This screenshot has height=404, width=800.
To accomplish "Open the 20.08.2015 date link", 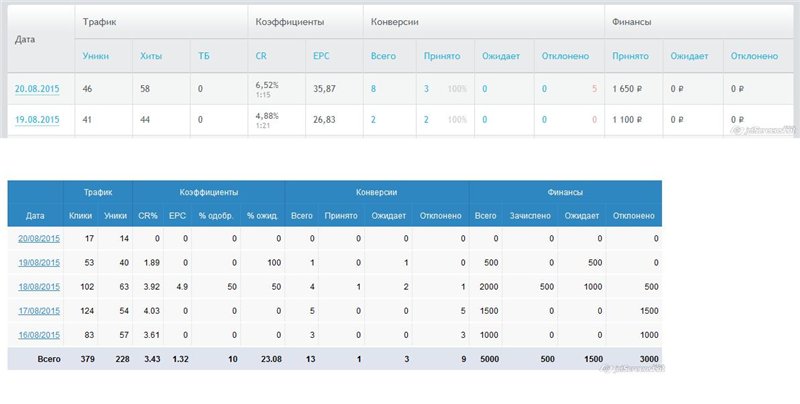I will [x=37, y=89].
